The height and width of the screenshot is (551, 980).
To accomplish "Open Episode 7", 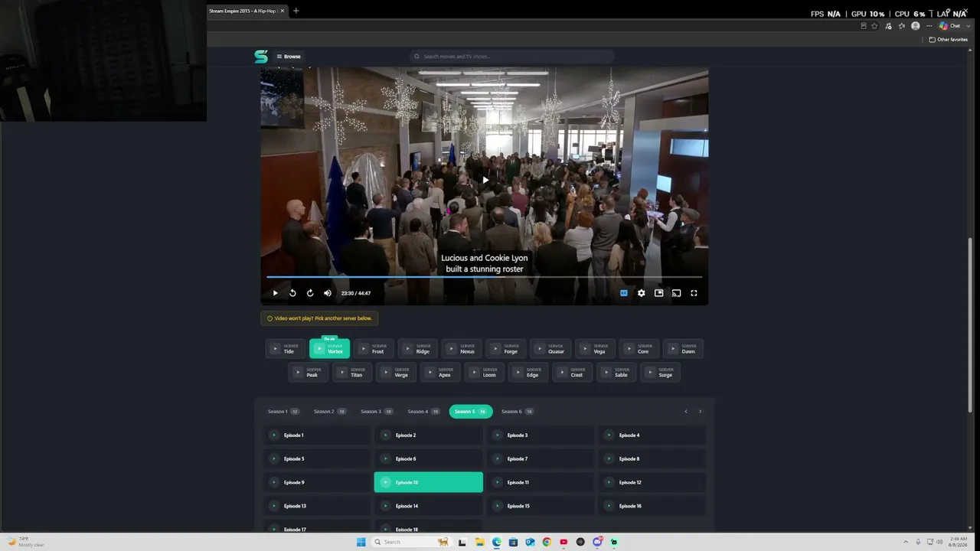I will pyautogui.click(x=541, y=459).
